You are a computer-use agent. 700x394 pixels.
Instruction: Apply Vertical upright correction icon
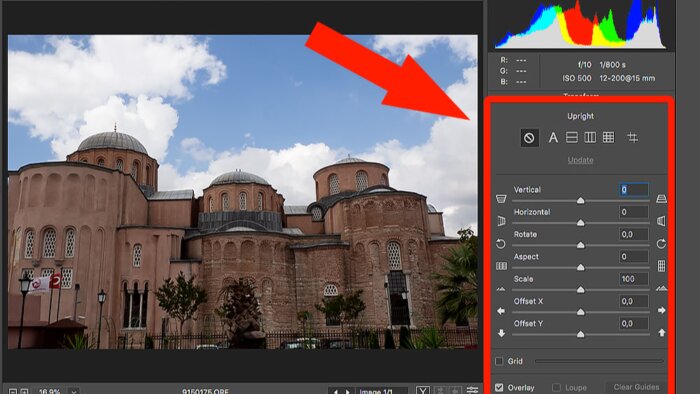(590, 137)
